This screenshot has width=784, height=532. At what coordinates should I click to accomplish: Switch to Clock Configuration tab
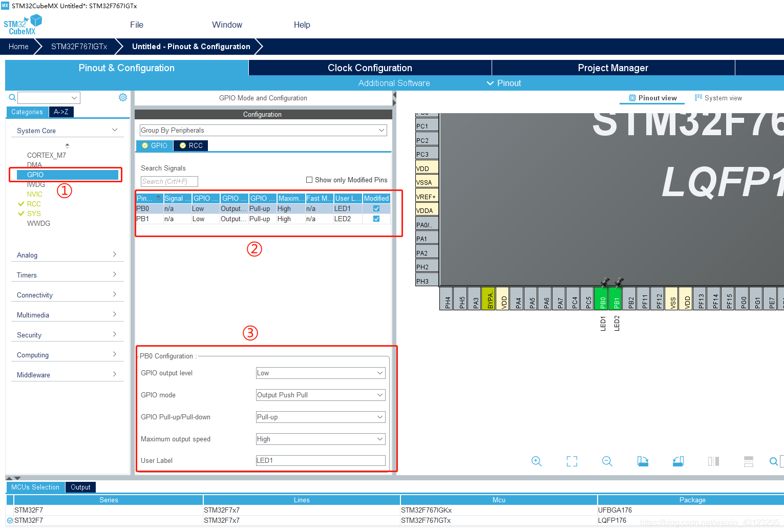click(x=370, y=68)
